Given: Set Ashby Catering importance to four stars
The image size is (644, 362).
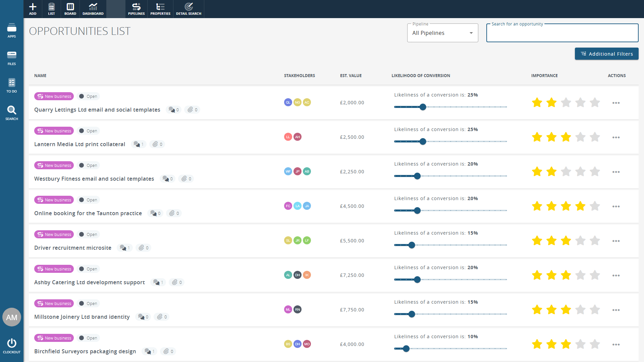Looking at the screenshot, I should coord(580,275).
